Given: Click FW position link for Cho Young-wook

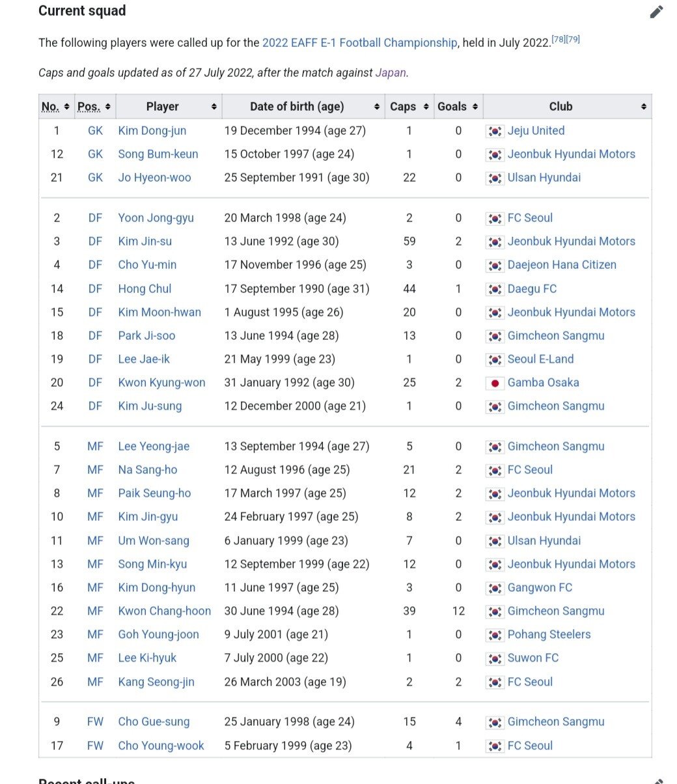Looking at the screenshot, I should (x=95, y=746).
